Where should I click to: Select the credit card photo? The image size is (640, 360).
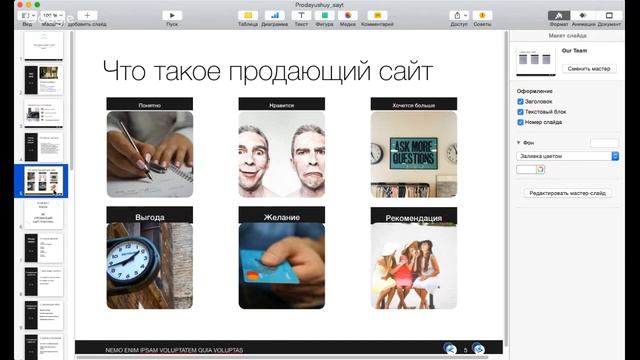[282, 266]
